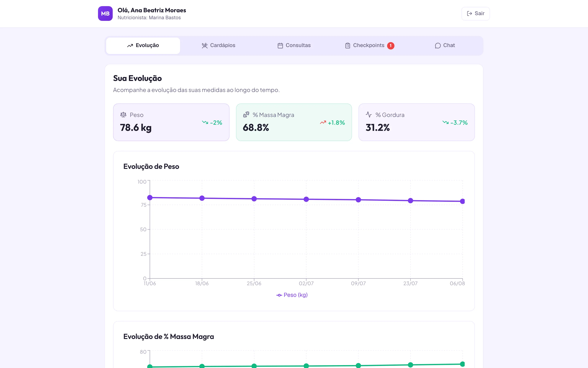Click the MB avatar logo

(105, 13)
